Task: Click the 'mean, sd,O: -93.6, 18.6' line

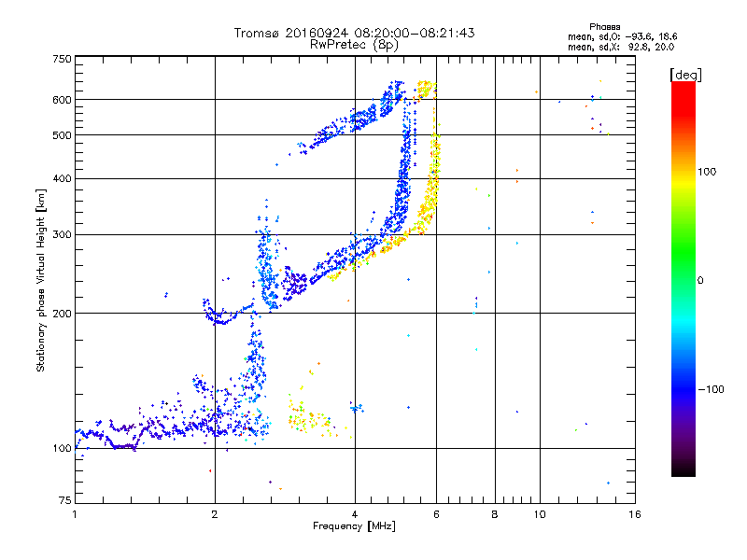Action: click(x=622, y=36)
